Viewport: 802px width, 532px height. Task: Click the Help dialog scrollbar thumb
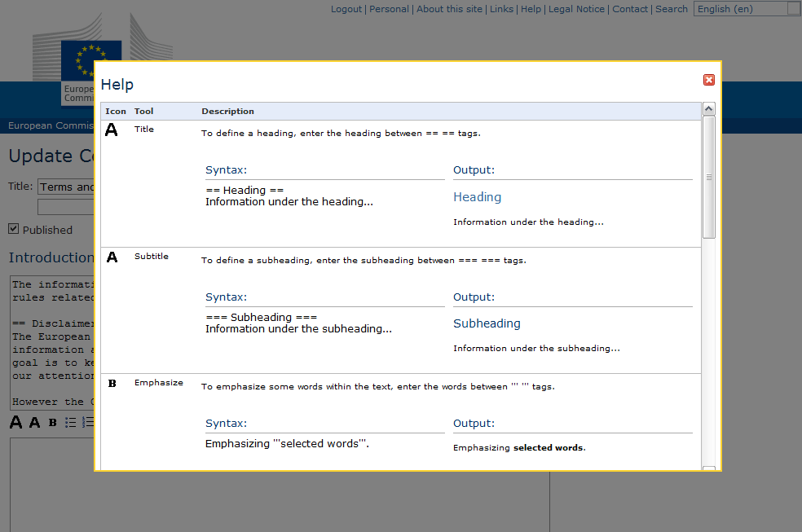pos(708,177)
